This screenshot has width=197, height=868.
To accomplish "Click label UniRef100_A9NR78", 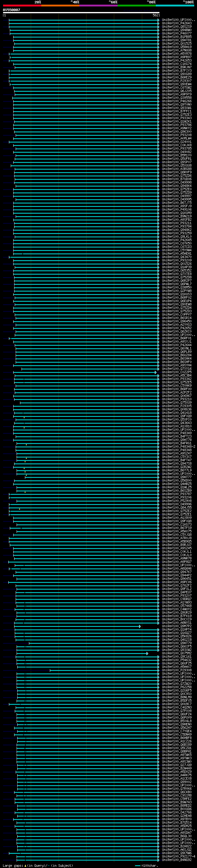I will click(176, 558).
